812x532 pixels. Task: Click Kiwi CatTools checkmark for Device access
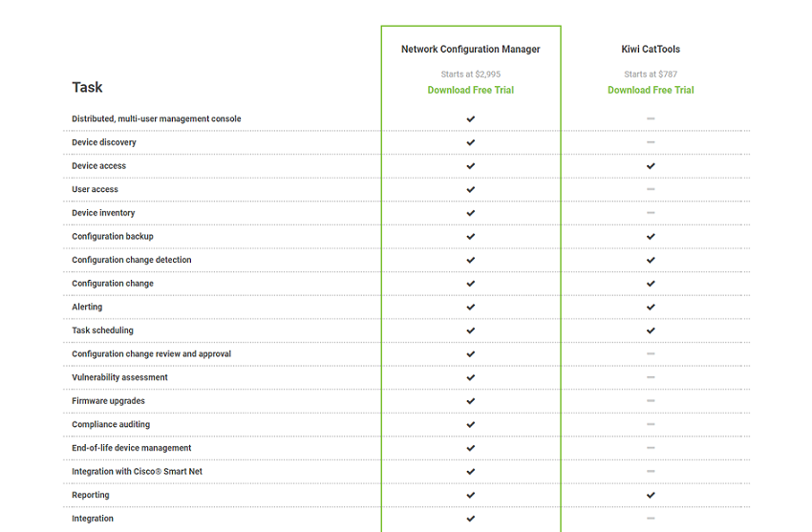pos(651,166)
